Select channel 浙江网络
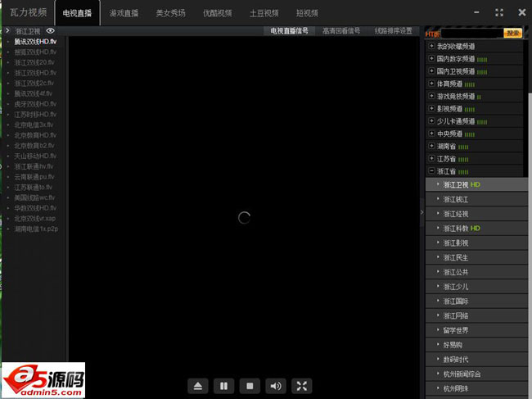This screenshot has width=532, height=399. click(476, 315)
